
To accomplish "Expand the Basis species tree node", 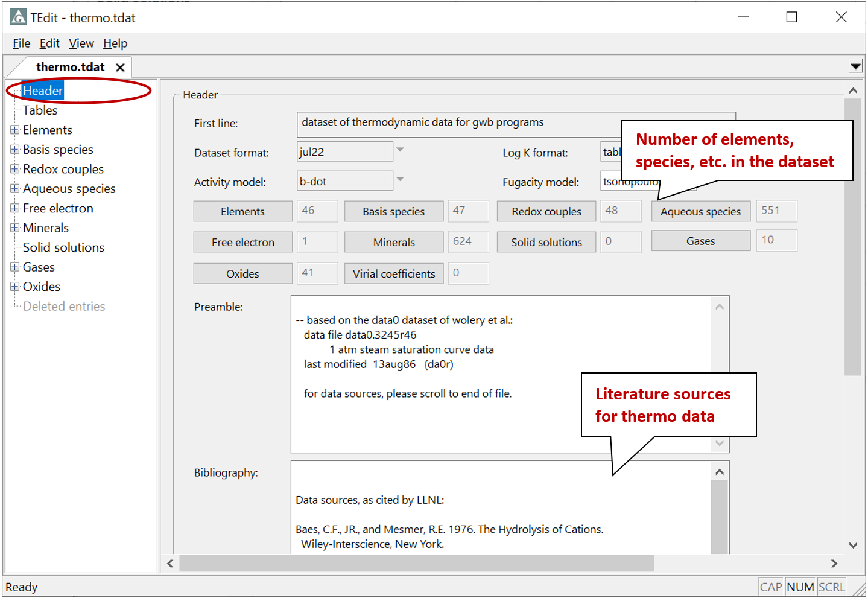I will tap(15, 149).
